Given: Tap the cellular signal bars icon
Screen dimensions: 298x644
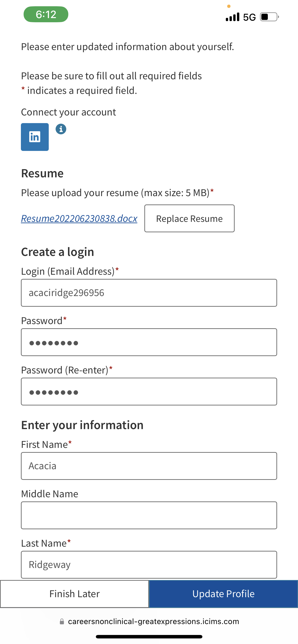Looking at the screenshot, I should (233, 17).
